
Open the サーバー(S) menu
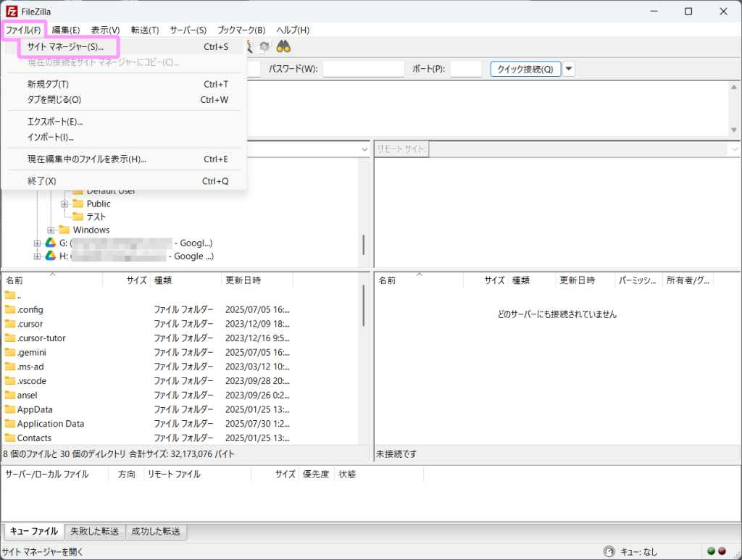tap(188, 30)
